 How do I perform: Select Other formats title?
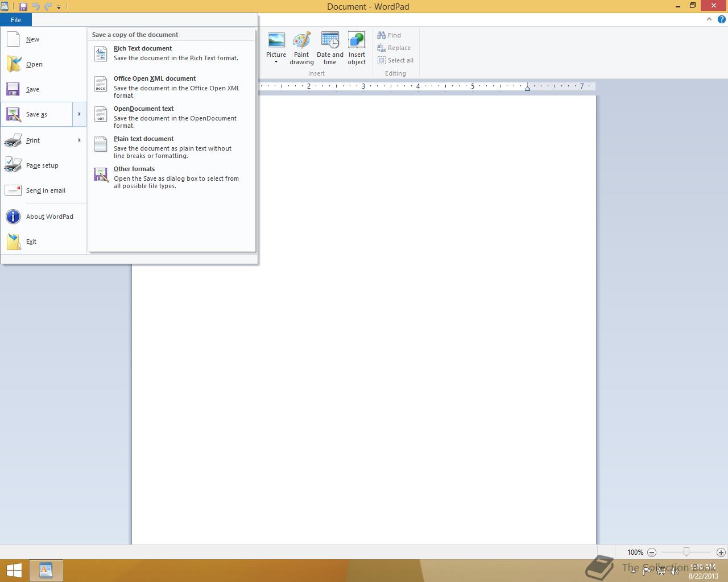134,169
